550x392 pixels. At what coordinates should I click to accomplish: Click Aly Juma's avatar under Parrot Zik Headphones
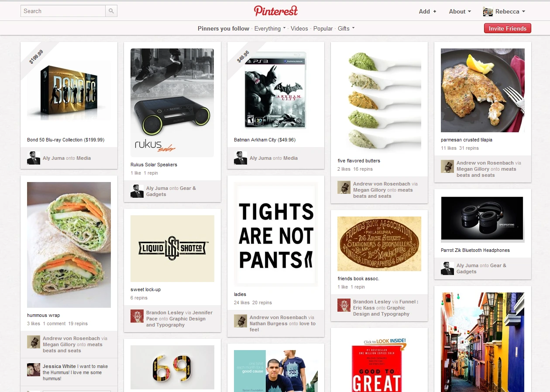[447, 268]
